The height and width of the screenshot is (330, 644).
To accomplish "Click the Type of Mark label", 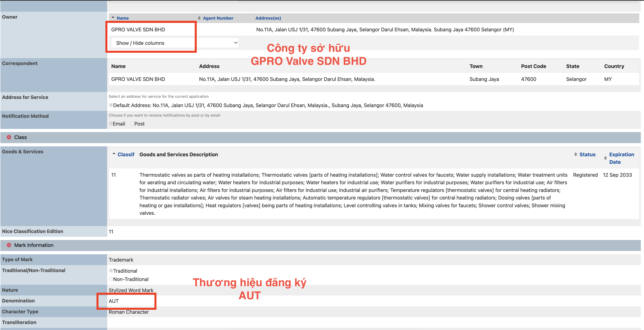I will 17,260.
